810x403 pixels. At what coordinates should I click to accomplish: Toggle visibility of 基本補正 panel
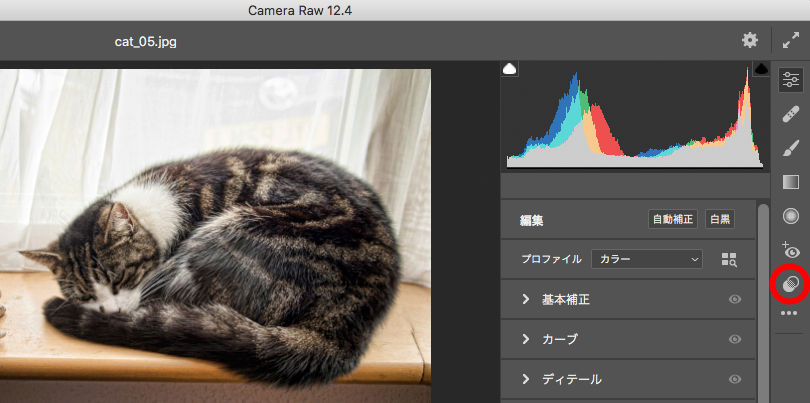(735, 299)
